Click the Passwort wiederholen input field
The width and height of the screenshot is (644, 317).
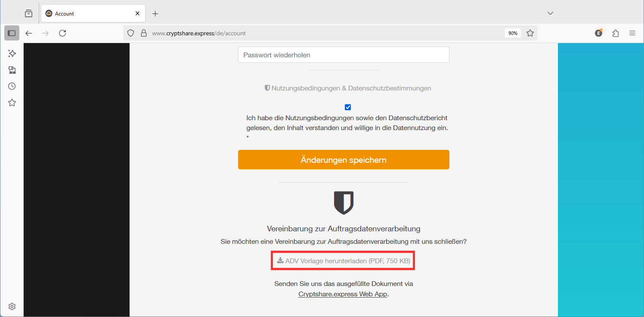[344, 55]
